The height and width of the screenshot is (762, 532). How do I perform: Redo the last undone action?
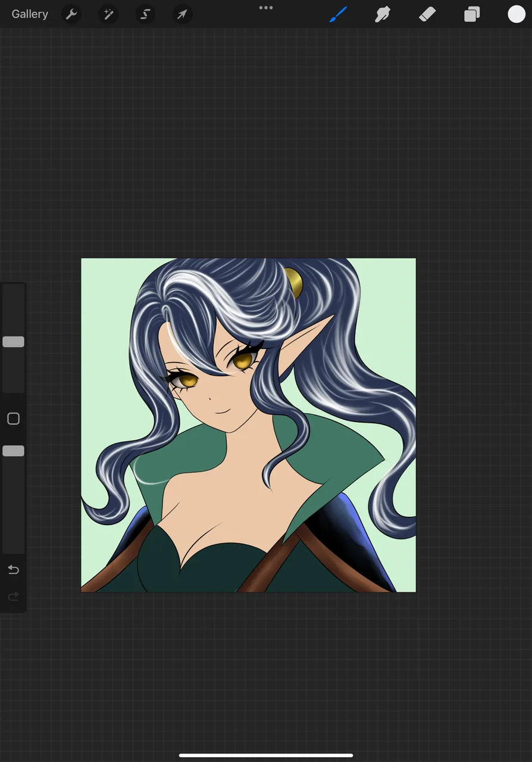coord(13,596)
